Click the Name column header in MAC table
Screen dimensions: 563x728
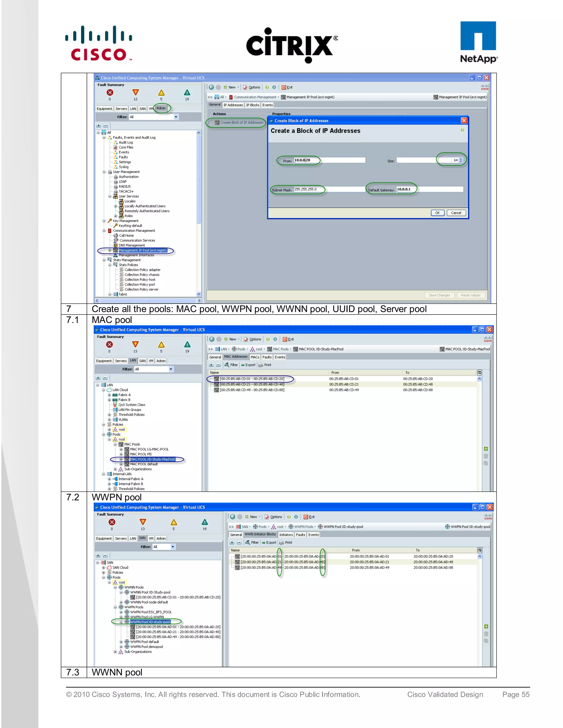pos(269,373)
